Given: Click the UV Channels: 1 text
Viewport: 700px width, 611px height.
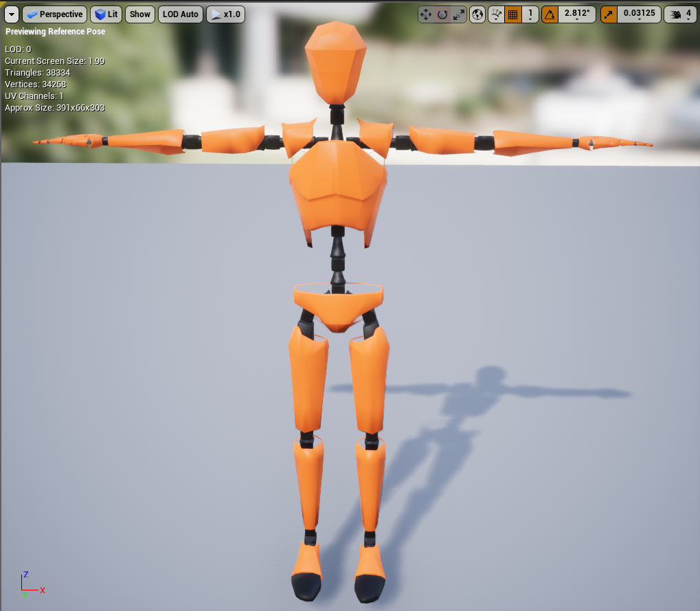Looking at the screenshot, I should click(34, 96).
